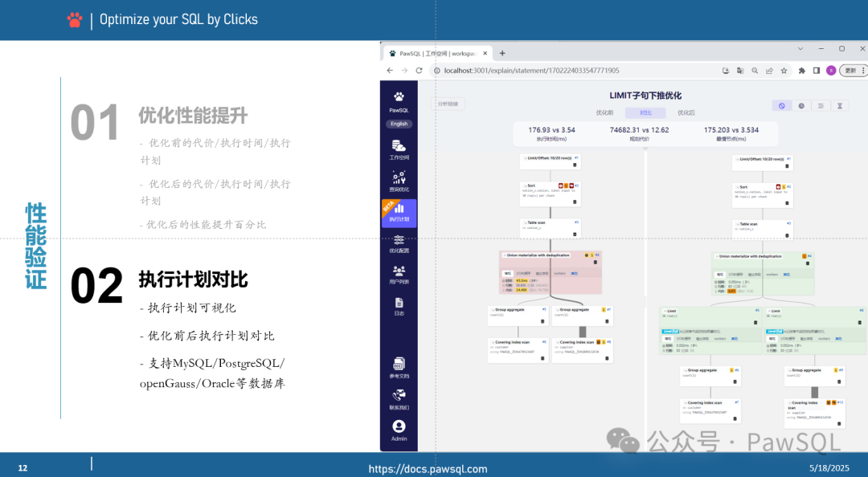868x477 pixels.
Task: Open the 其他 link in red Union node
Action: (574, 273)
